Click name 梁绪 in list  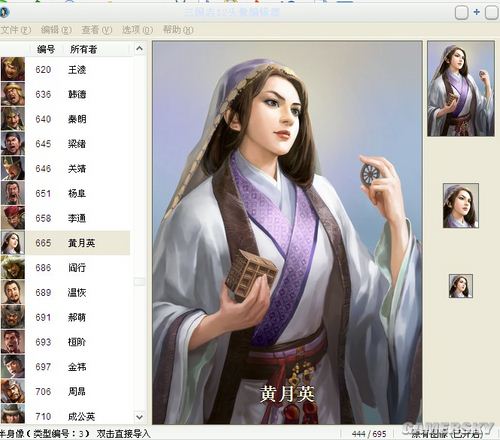pyautogui.click(x=77, y=144)
